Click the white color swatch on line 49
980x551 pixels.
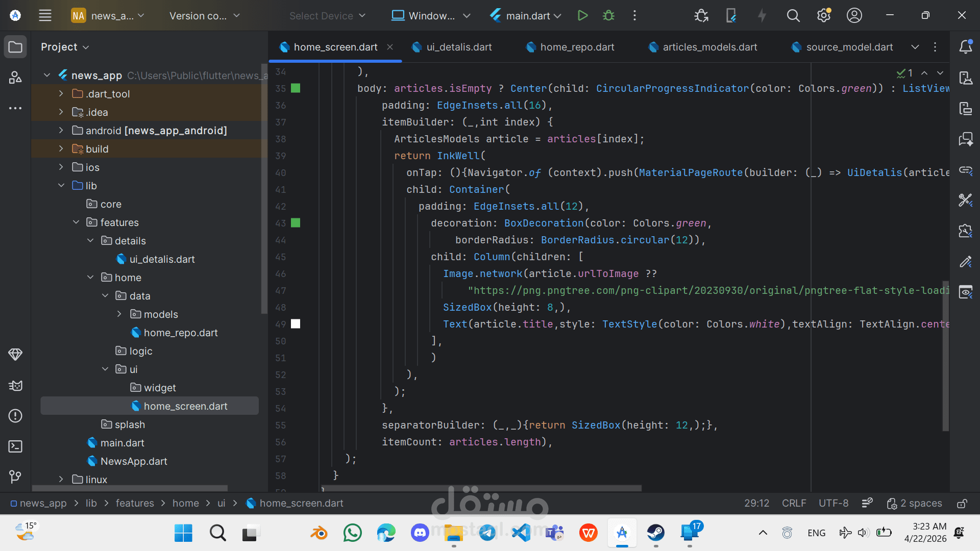coord(296,324)
